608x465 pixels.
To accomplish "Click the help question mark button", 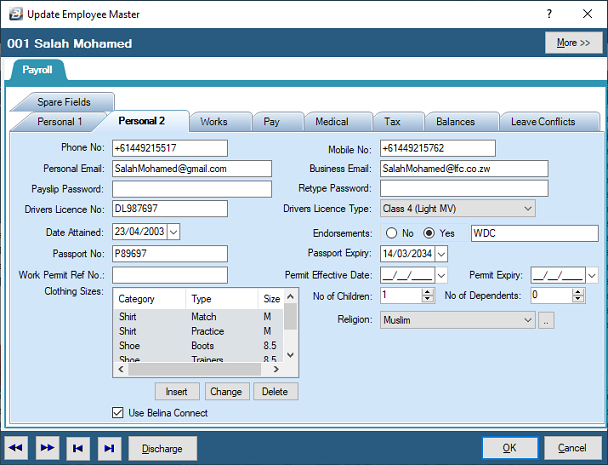I will tap(549, 14).
